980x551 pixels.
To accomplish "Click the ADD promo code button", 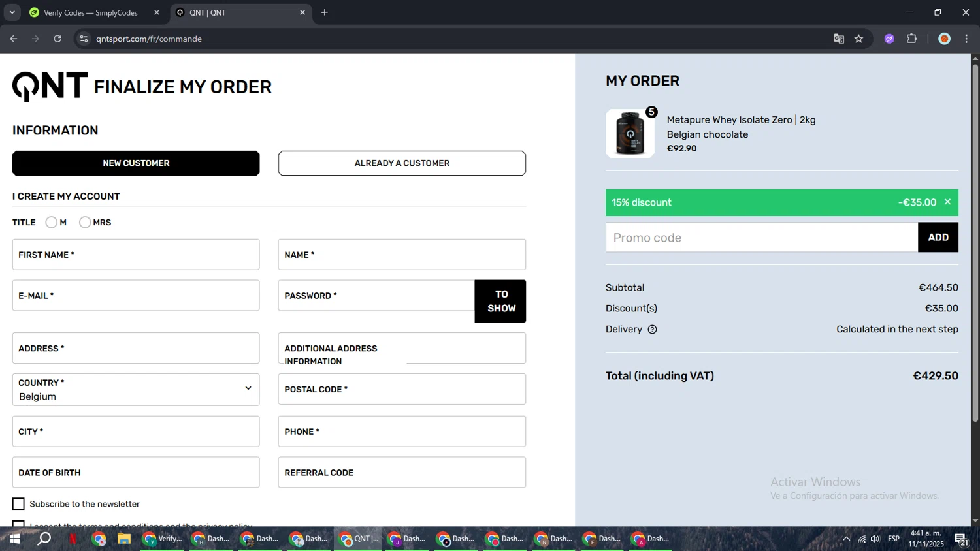I will tap(938, 238).
